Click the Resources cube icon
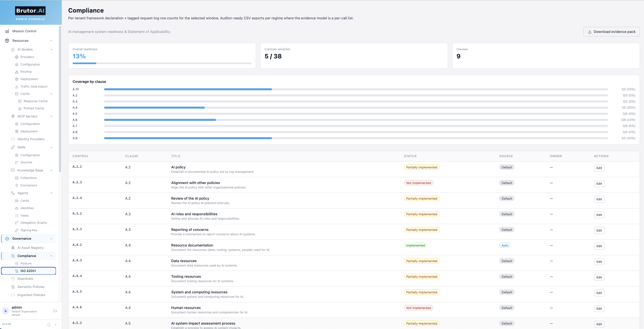 click(x=7, y=41)
